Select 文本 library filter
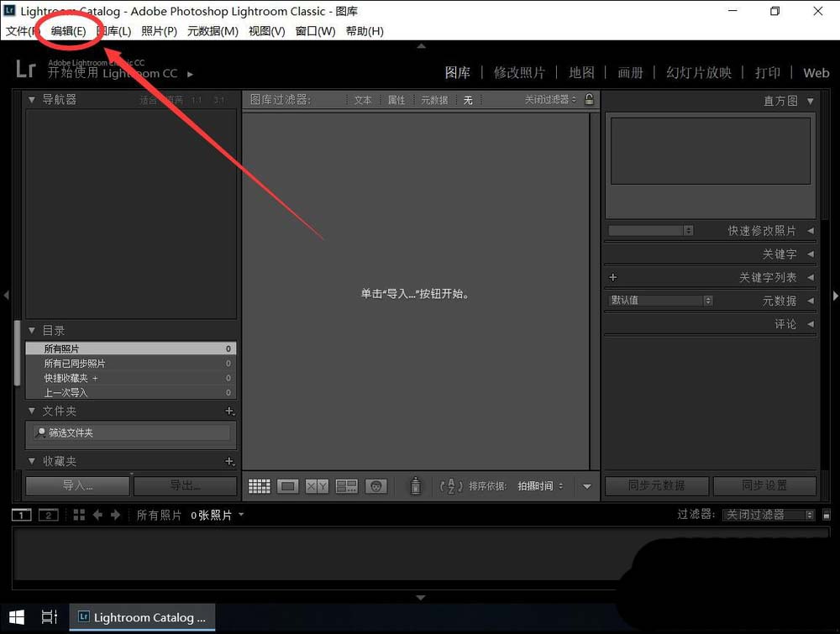The width and height of the screenshot is (840, 634). tap(363, 100)
